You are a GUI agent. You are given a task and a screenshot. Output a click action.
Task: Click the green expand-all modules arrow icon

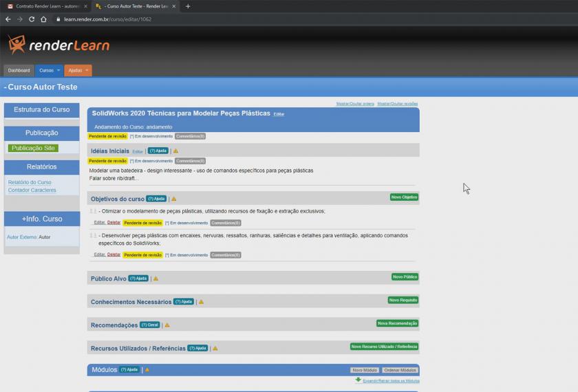[358, 380]
